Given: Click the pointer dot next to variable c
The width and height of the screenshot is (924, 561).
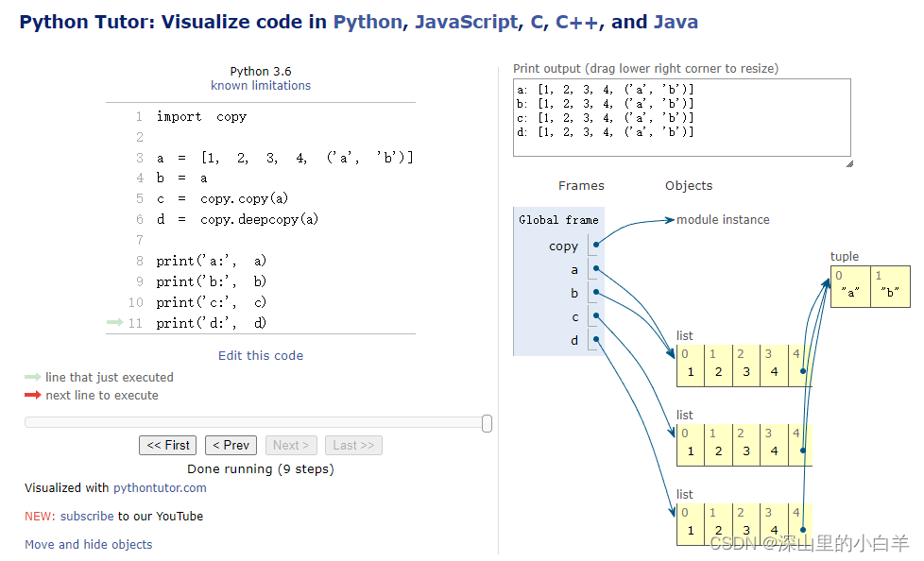Looking at the screenshot, I should 596,315.
